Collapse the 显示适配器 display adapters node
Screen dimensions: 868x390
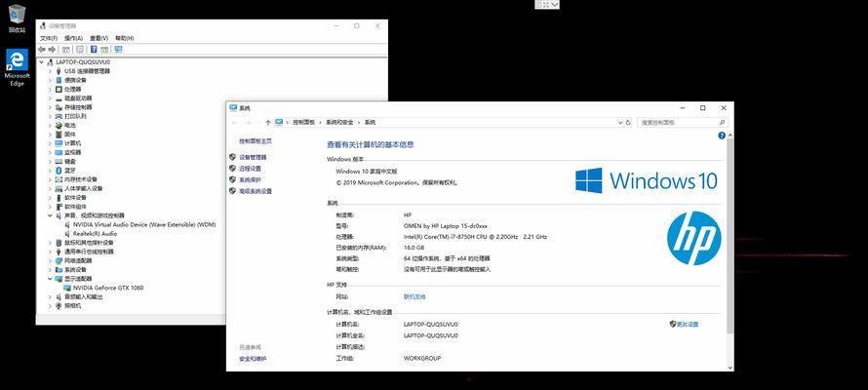[x=50, y=278]
